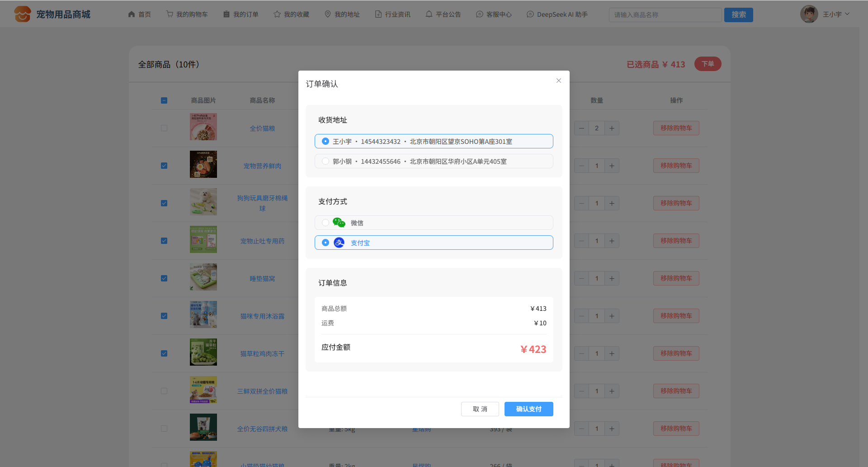Open platform announcements
868x467 pixels.
pyautogui.click(x=443, y=14)
